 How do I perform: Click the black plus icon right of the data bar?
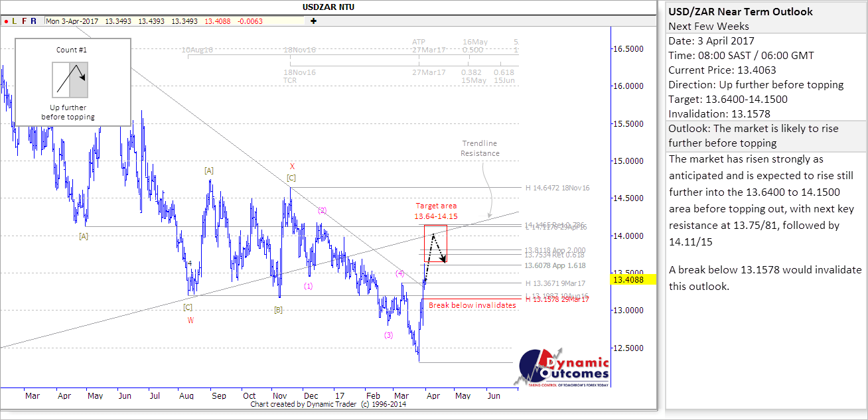point(313,21)
